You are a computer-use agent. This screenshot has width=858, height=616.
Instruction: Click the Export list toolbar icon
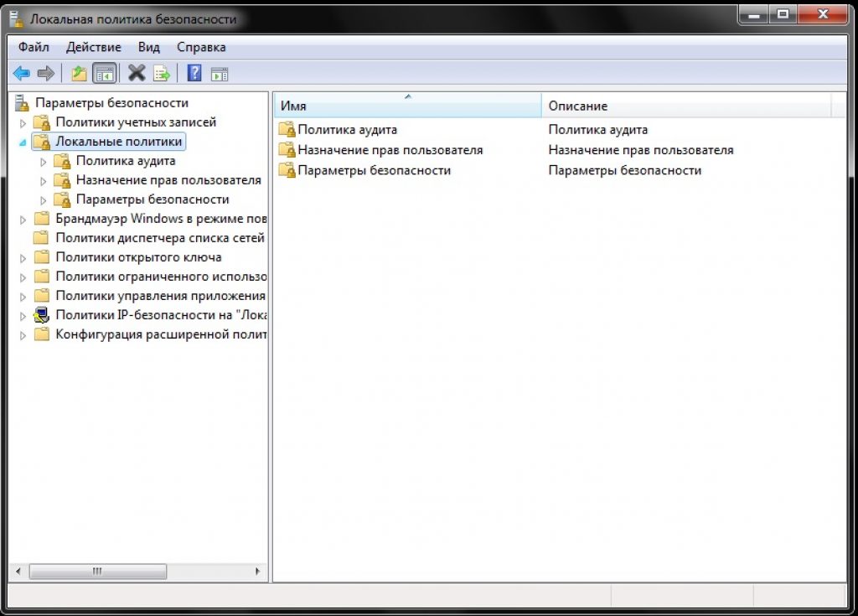coord(162,73)
